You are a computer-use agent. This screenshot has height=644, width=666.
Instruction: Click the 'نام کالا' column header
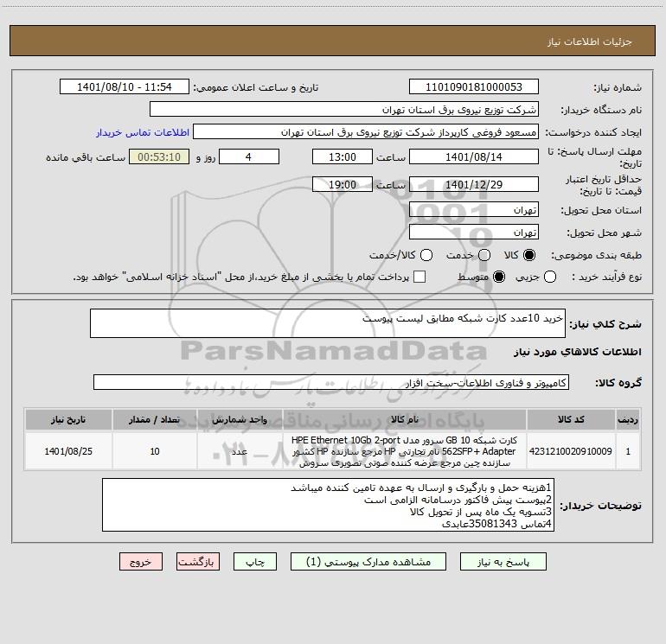pyautogui.click(x=405, y=419)
